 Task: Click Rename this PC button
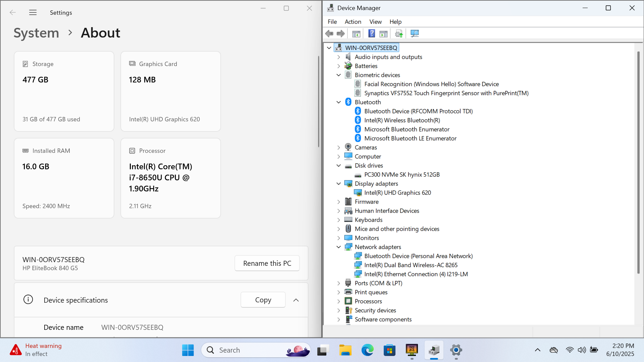[x=267, y=263]
